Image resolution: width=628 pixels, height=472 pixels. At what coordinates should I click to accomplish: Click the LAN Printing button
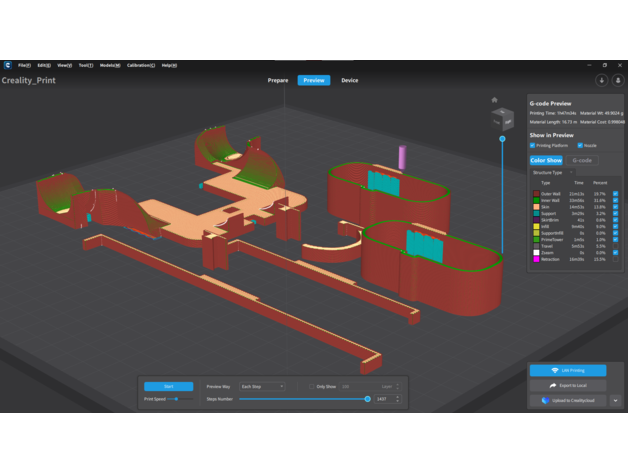(x=567, y=370)
